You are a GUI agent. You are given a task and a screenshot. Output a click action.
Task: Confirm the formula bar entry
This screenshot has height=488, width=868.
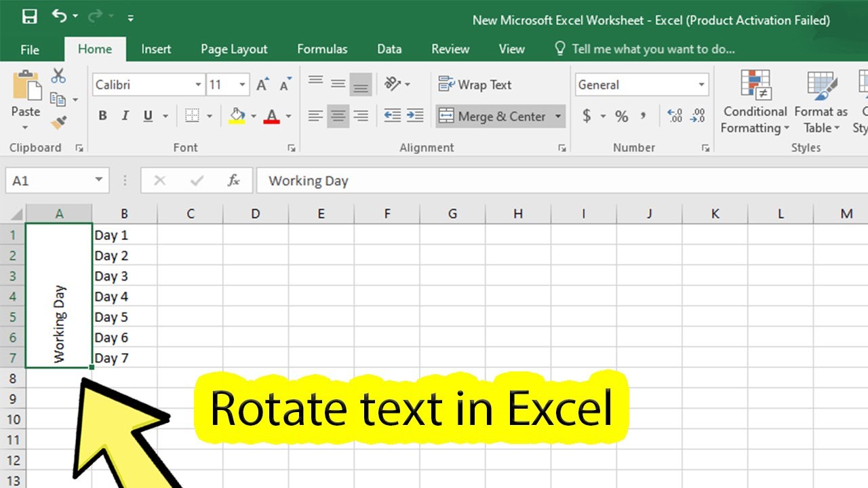197,181
